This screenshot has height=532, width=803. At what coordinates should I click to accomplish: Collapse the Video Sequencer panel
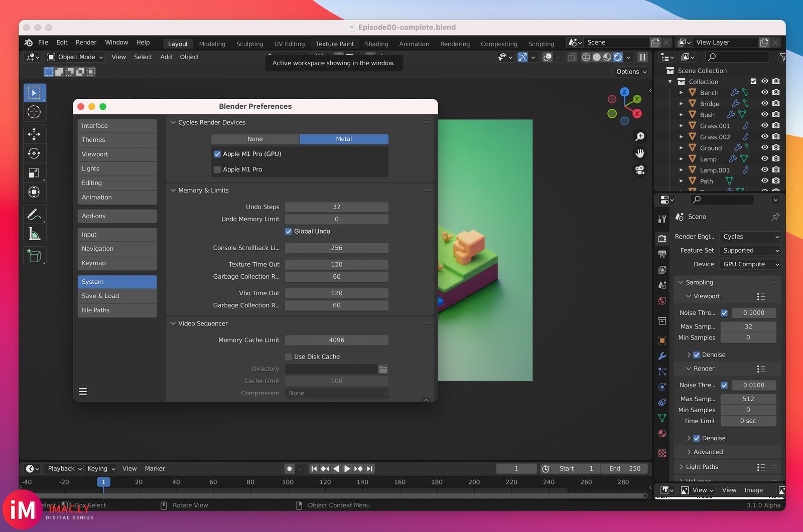pos(173,324)
